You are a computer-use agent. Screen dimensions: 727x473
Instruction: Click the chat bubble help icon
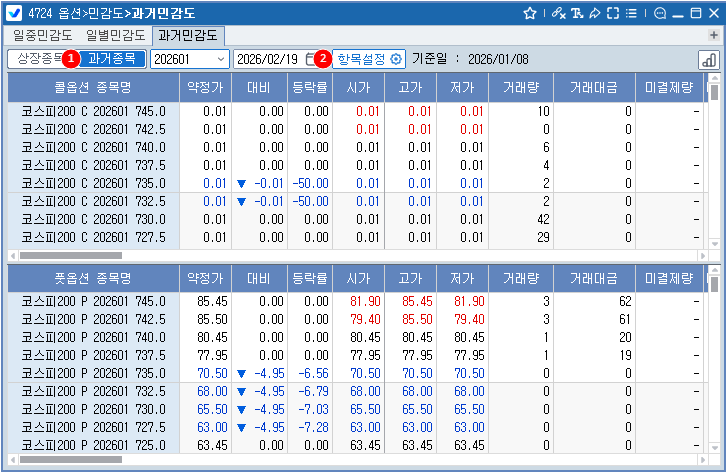tap(659, 13)
